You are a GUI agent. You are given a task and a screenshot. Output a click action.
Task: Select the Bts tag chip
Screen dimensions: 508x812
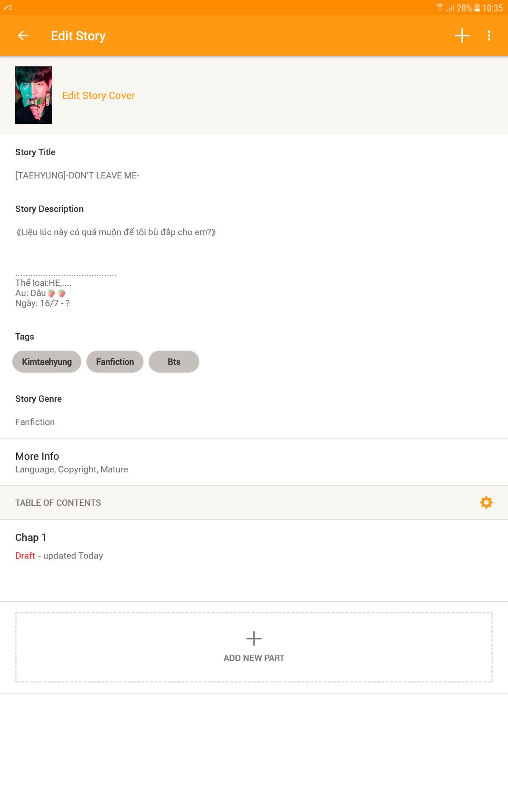[174, 362]
